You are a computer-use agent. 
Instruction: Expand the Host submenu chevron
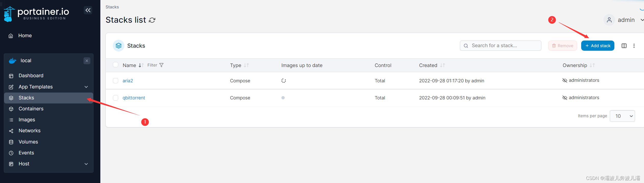[86, 164]
